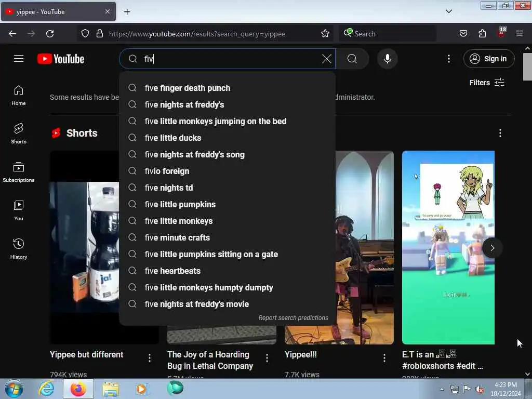The height and width of the screenshot is (399, 532).
Task: Pick five nights at freddy's song
Action: [228, 155]
